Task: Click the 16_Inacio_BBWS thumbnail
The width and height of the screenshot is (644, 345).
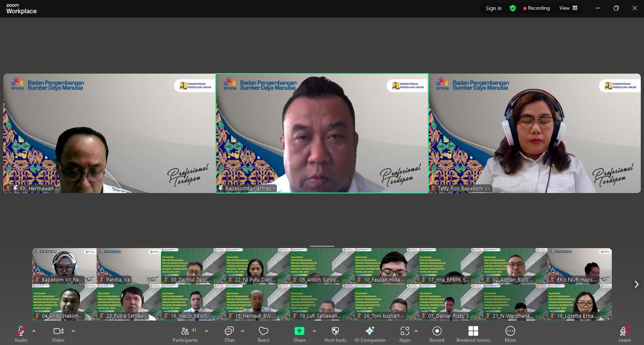Action: point(193,302)
